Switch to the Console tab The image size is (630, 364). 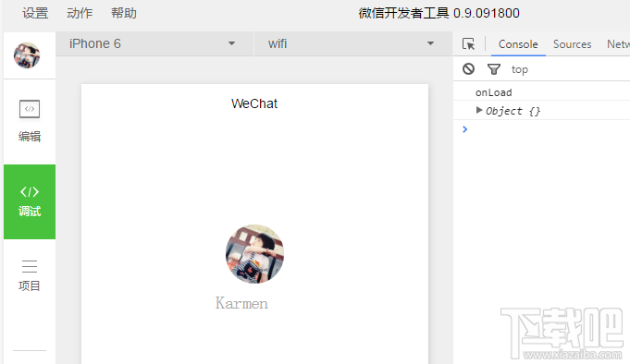[518, 44]
